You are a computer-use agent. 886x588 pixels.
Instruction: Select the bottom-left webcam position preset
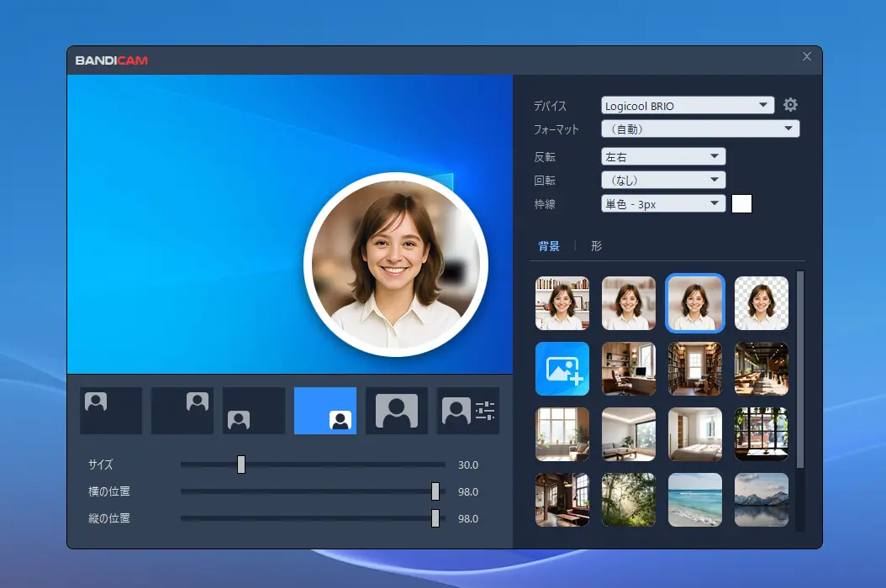254,411
